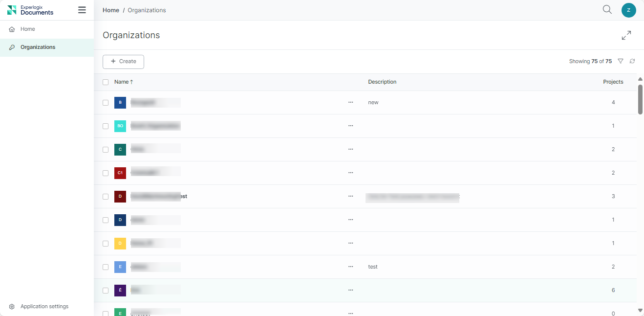Image resolution: width=644 pixels, height=316 pixels.
Task: Refresh the organizations list
Action: 632,61
